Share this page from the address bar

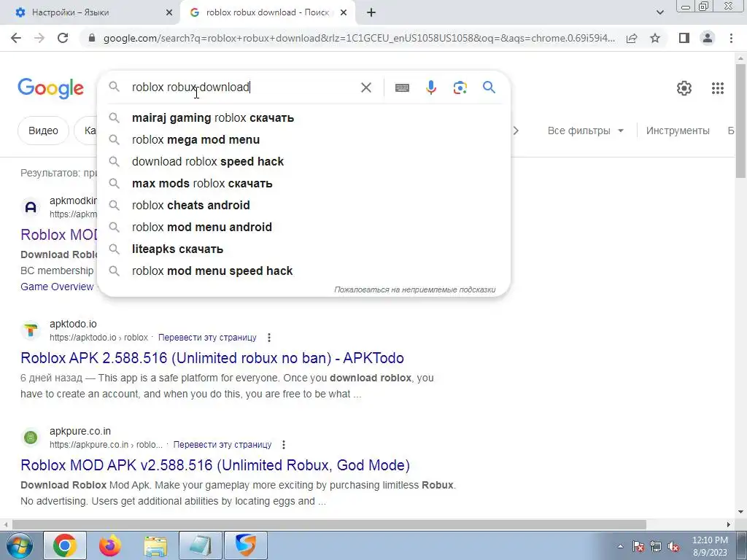click(632, 38)
